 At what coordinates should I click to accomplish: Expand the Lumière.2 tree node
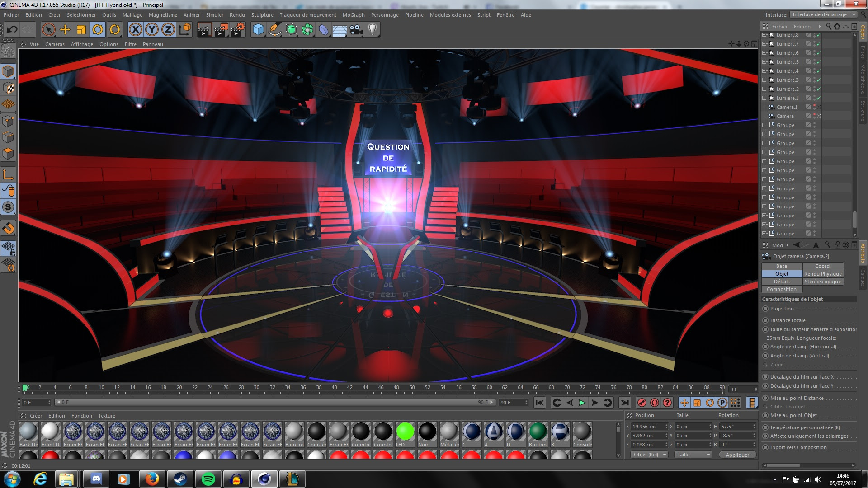pyautogui.click(x=764, y=89)
